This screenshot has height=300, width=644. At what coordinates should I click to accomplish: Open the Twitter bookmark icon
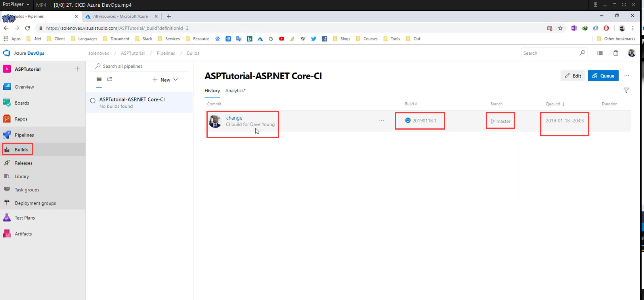313,39
